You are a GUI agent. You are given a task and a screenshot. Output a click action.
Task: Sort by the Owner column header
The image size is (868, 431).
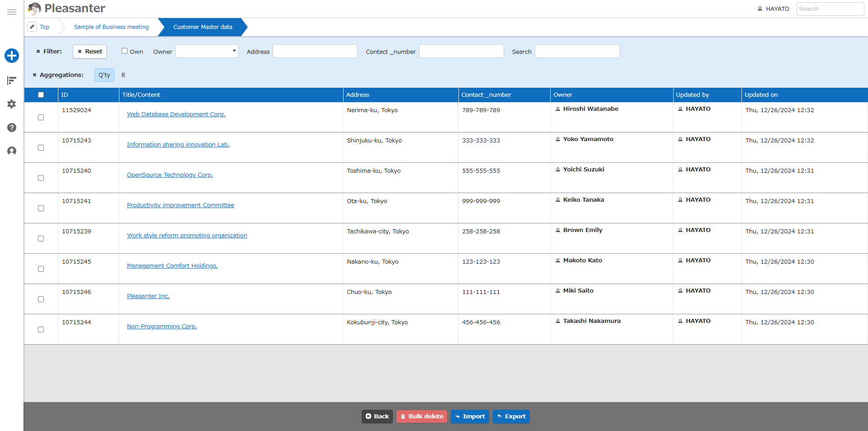tap(612, 95)
